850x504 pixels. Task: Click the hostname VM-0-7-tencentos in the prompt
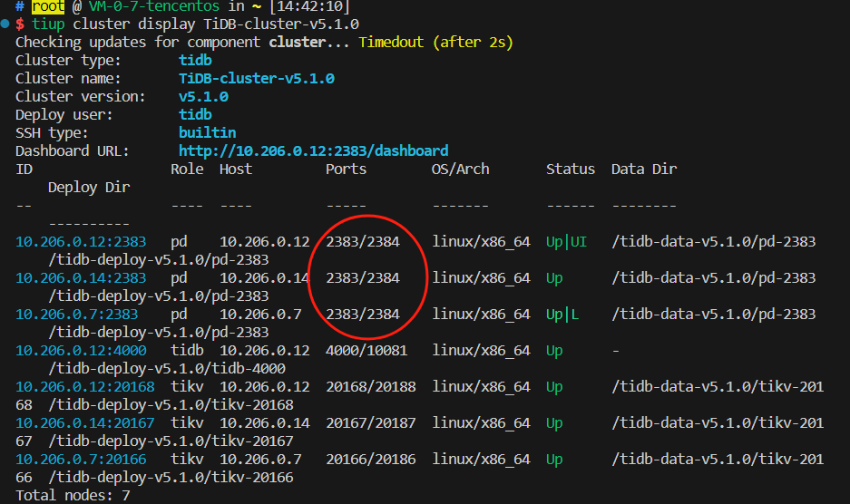pyautogui.click(x=154, y=6)
